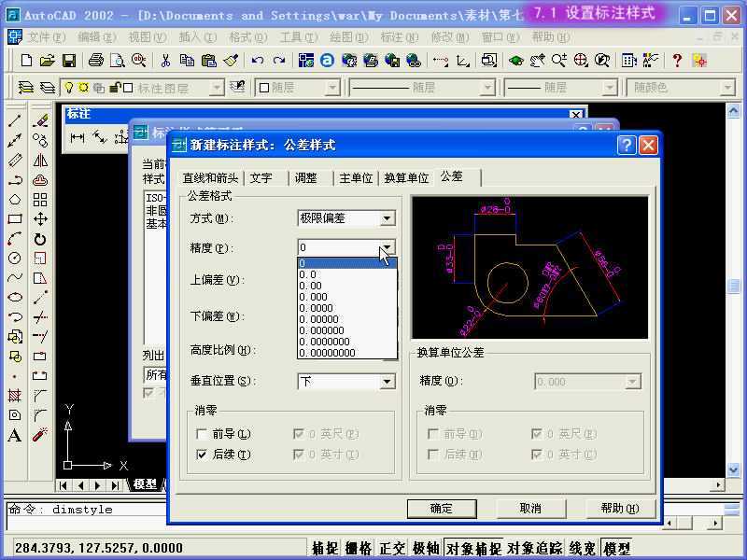Collapse the 精度(P) precision dropdown arrow
This screenshot has width=747, height=560.
pyautogui.click(x=387, y=247)
